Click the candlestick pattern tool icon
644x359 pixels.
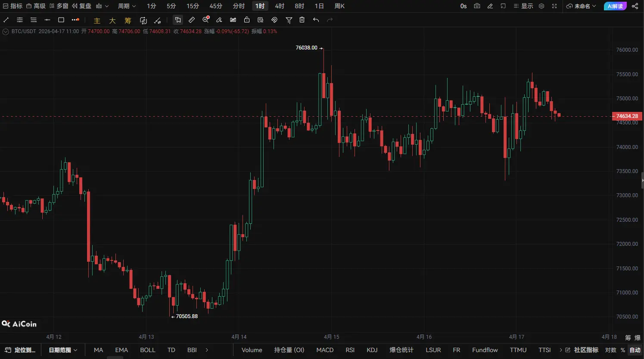click(233, 20)
